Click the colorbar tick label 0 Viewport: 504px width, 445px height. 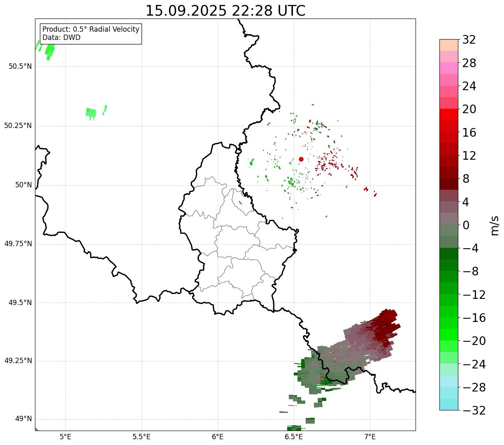pos(466,225)
